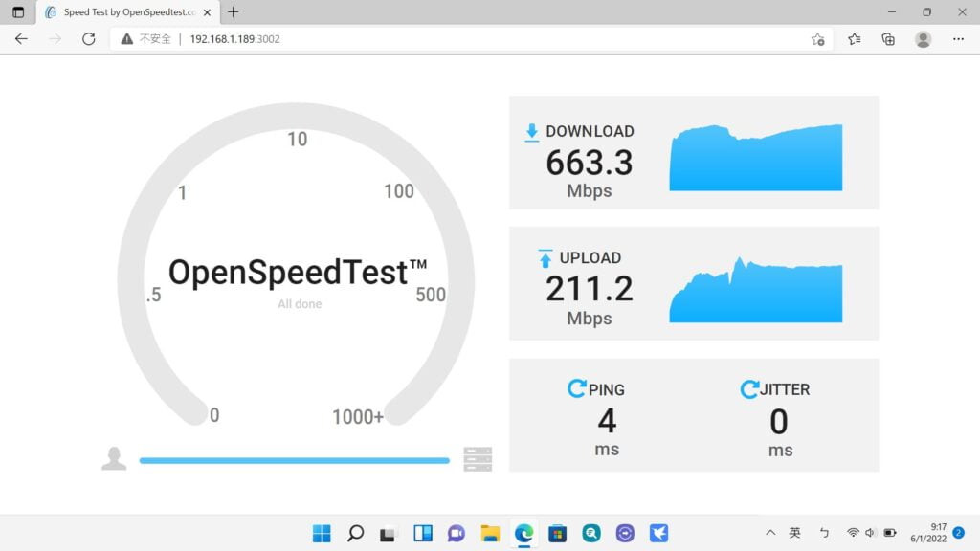
Task: Open File Explorer on the taskbar
Action: pos(490,533)
